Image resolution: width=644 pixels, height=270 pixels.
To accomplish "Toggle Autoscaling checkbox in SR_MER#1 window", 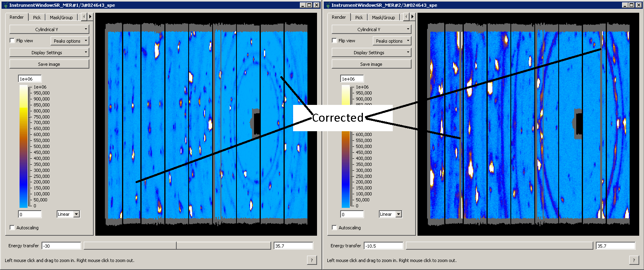I will (12, 228).
